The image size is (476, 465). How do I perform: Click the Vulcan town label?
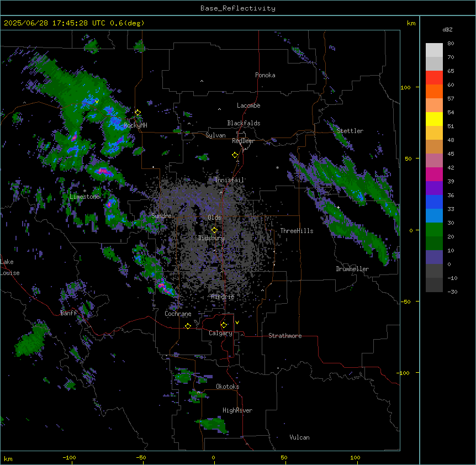point(300,437)
